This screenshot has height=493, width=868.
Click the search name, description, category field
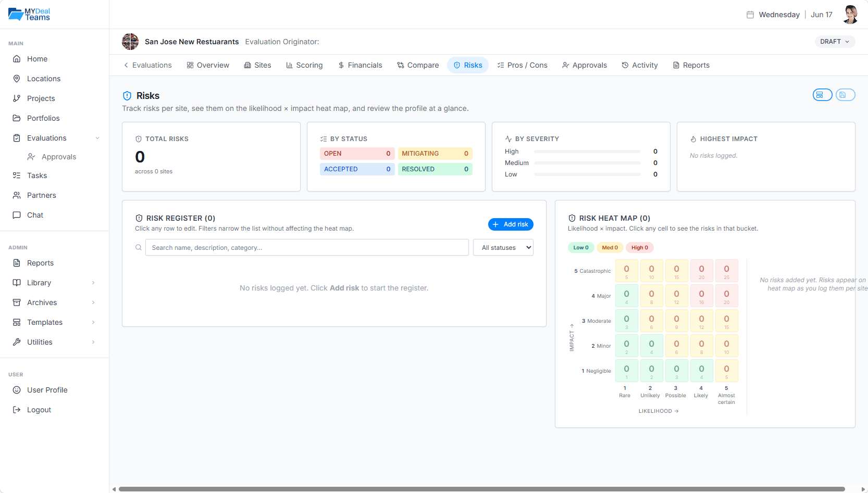(307, 247)
